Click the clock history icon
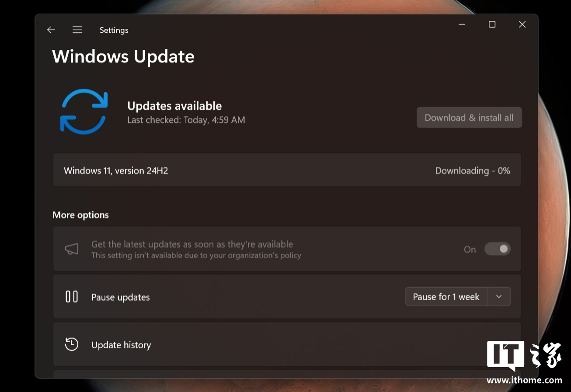The image size is (571, 392). [72, 344]
